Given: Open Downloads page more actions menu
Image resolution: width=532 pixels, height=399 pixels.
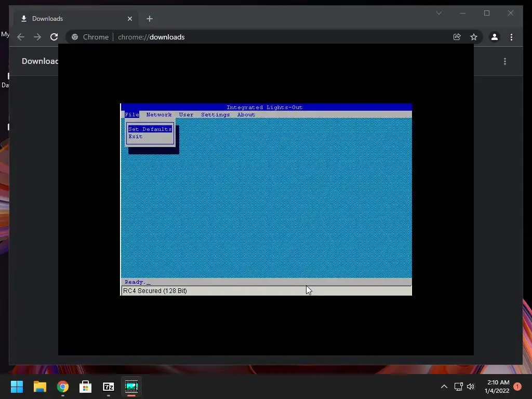Looking at the screenshot, I should [x=505, y=61].
